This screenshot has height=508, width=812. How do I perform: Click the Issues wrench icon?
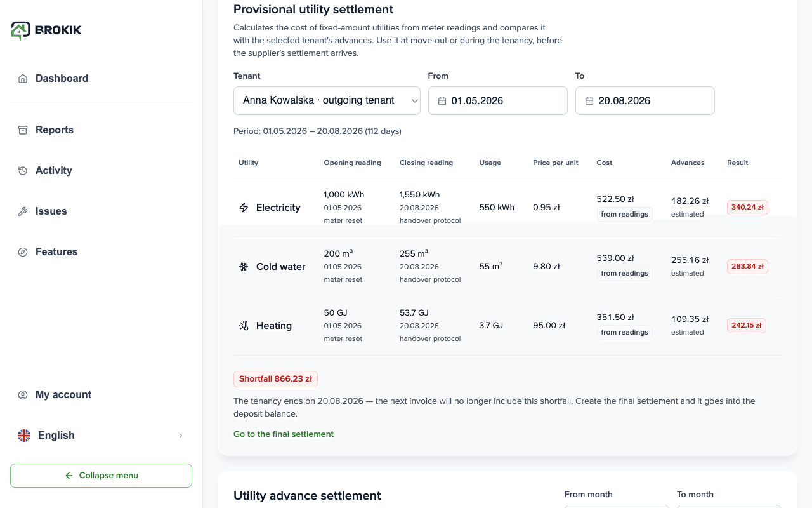tap(23, 211)
